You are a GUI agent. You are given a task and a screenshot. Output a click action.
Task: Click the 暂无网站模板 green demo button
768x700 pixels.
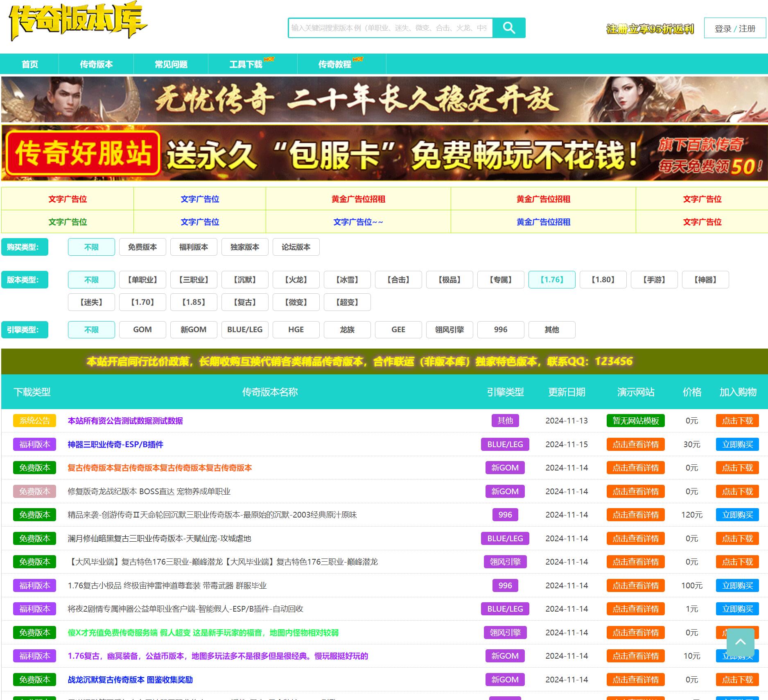(x=635, y=421)
